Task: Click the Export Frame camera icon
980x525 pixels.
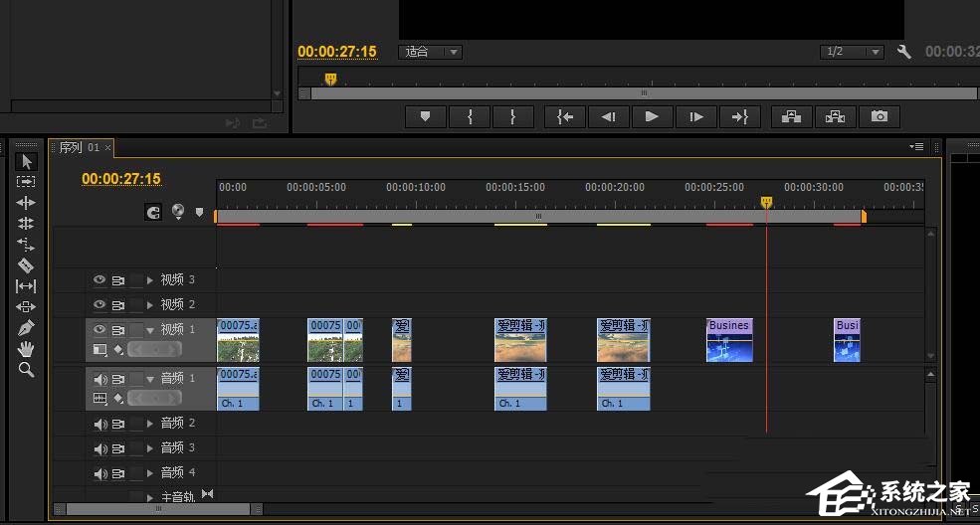Action: (879, 116)
